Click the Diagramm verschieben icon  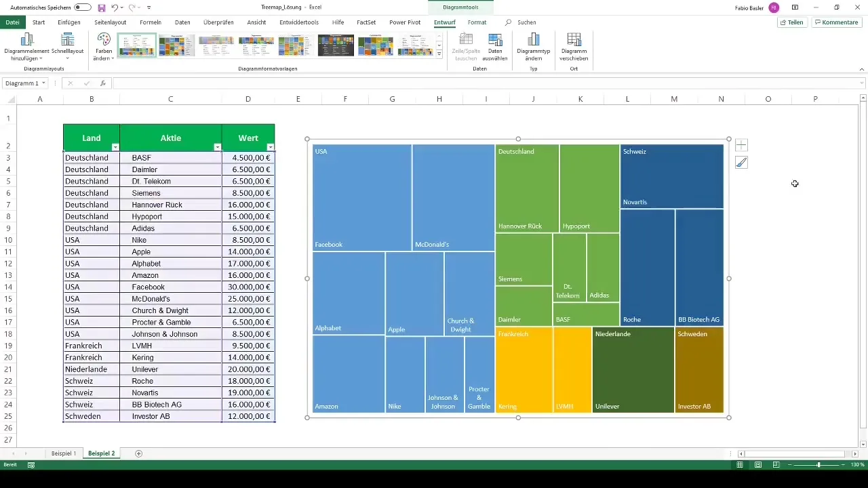(x=574, y=39)
